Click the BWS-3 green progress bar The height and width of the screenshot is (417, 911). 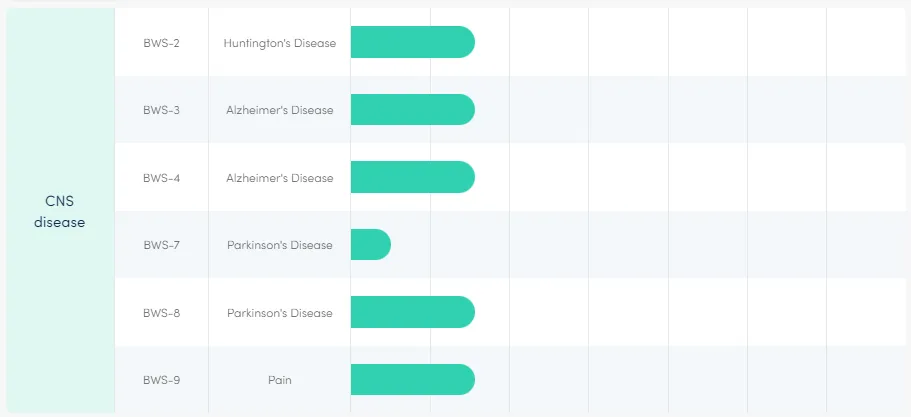click(x=412, y=110)
